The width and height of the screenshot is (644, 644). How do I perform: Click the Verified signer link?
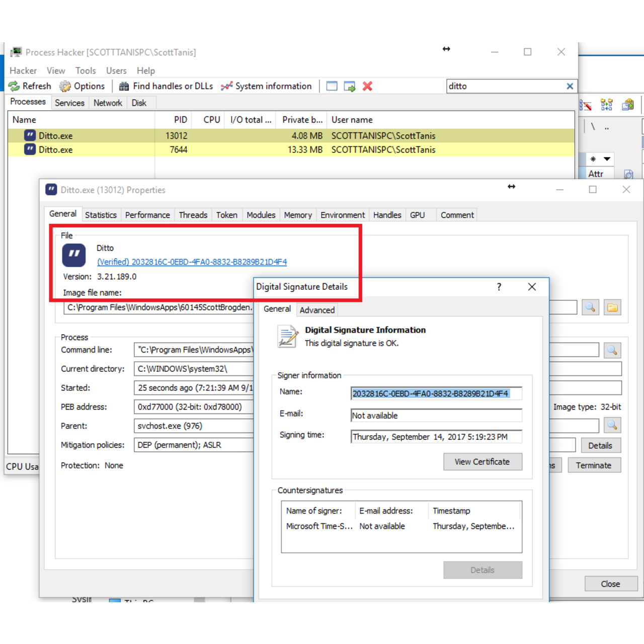192,262
